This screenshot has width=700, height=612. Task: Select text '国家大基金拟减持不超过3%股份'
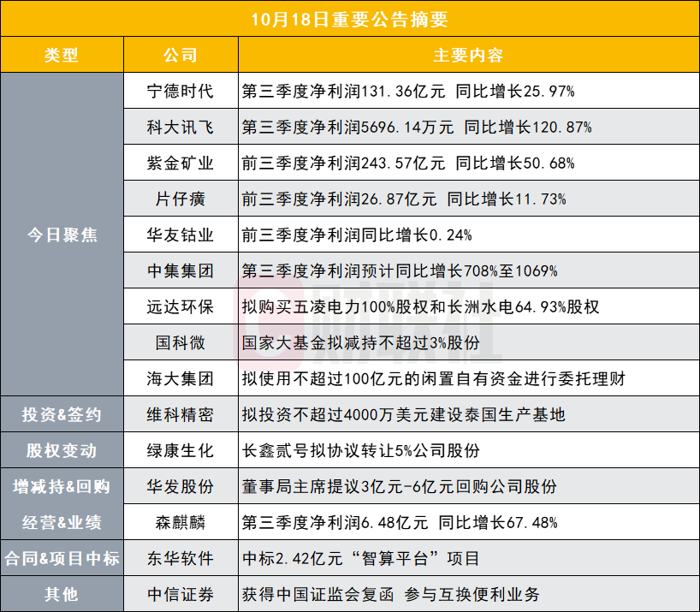[361, 343]
